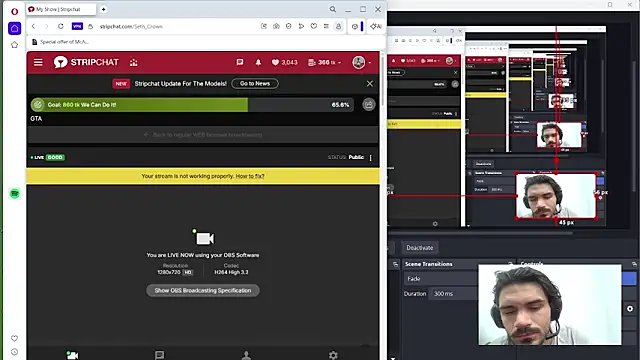Open the profile avatar menu
Screen dimensions: 640x360
coord(361,62)
